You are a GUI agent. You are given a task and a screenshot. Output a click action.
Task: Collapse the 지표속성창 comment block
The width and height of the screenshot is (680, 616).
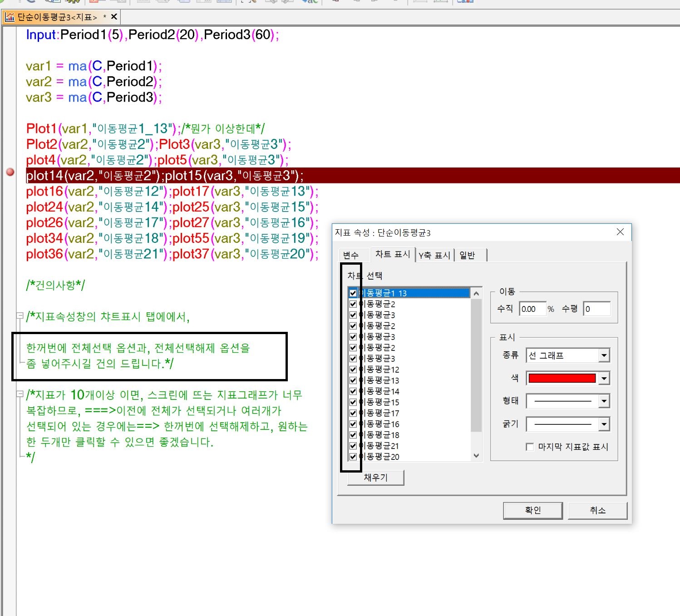20,315
